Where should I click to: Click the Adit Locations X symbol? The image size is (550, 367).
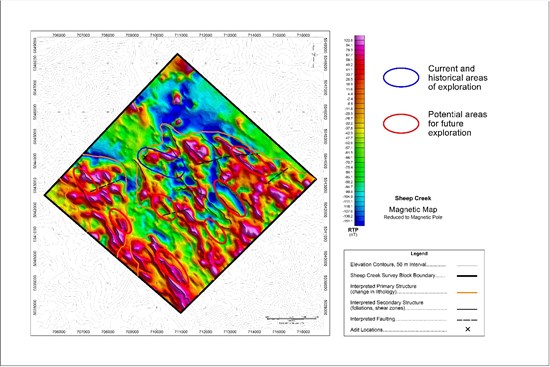[x=468, y=329]
